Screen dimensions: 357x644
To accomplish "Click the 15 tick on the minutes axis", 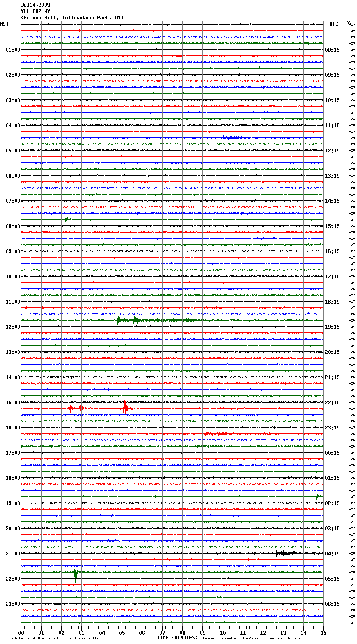I will [323, 633].
